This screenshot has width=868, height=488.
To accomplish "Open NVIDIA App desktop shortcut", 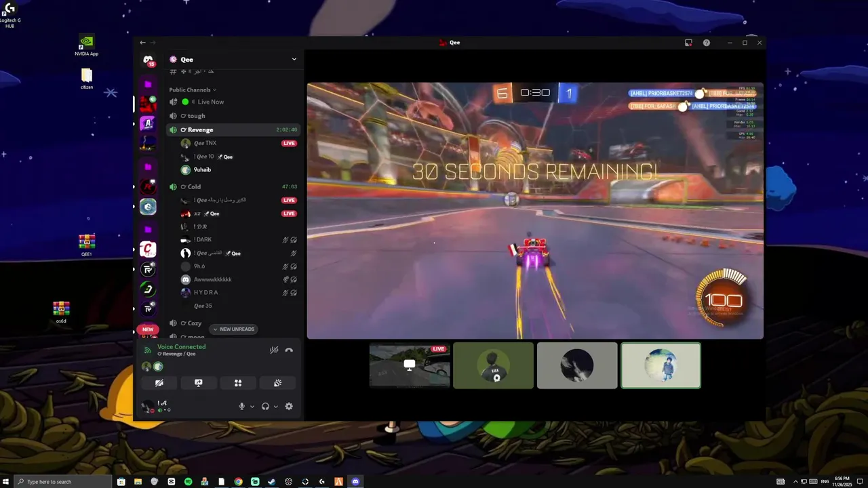I will (86, 46).
